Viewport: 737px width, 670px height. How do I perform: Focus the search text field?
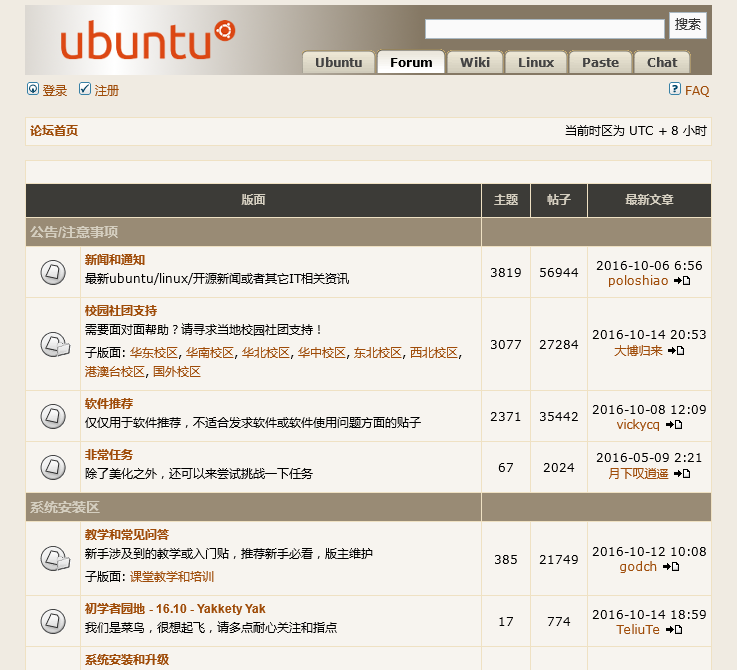pyautogui.click(x=545, y=29)
